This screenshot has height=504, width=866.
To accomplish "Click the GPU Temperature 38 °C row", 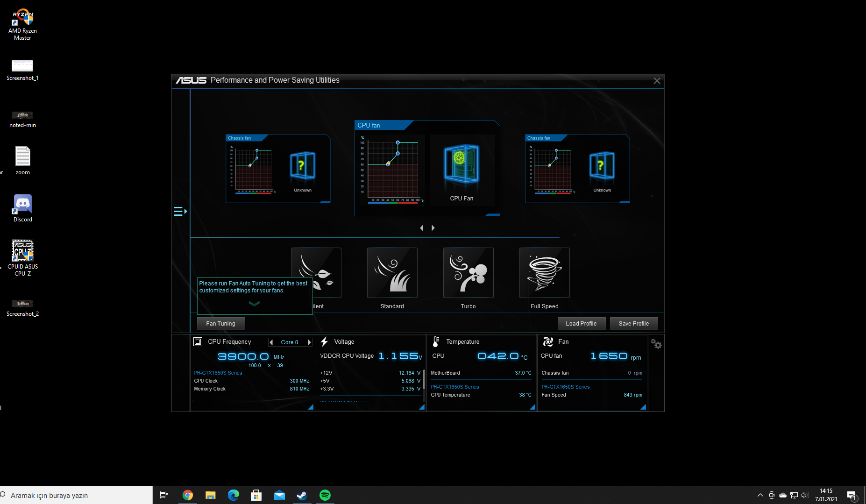I will (481, 395).
